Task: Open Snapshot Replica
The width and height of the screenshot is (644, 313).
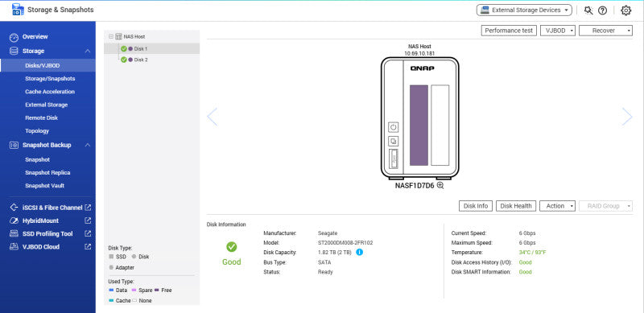Action: coord(47,172)
